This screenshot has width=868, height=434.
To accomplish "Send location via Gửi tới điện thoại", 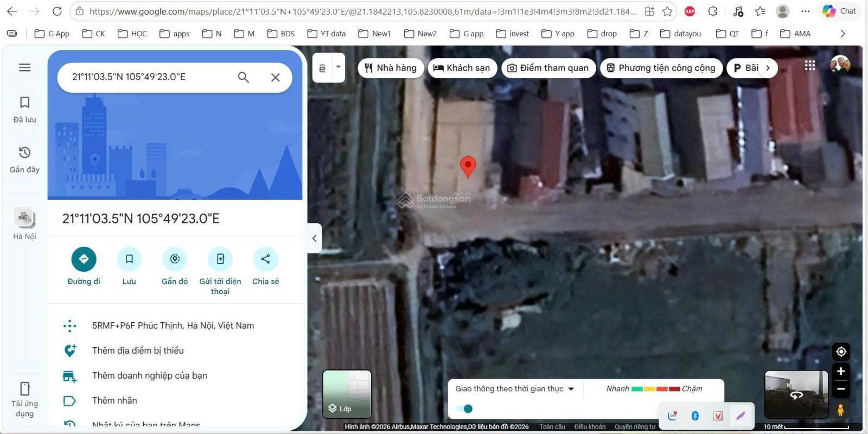I will (x=220, y=271).
